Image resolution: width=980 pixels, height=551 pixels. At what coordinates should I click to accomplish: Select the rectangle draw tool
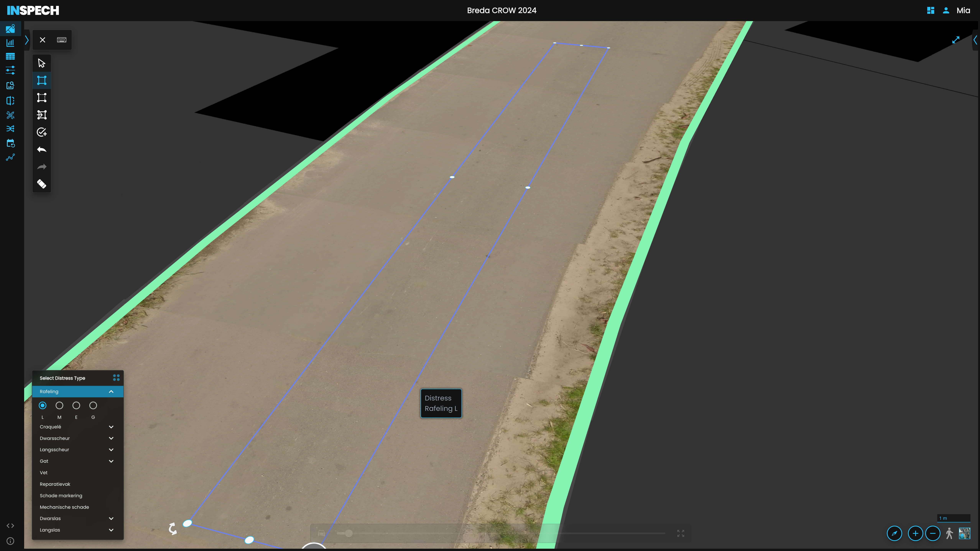[x=42, y=80]
